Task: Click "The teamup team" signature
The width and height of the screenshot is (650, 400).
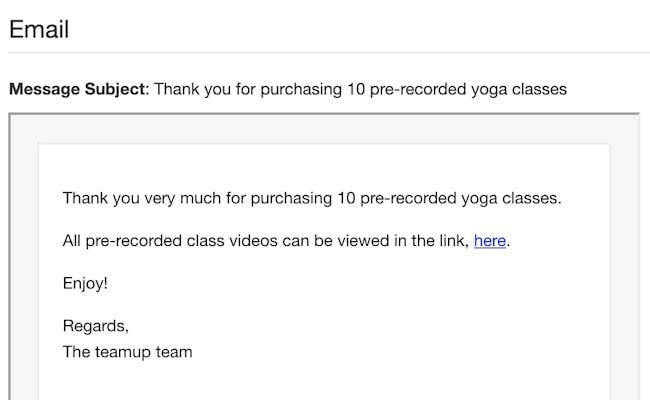Action: [x=127, y=352]
